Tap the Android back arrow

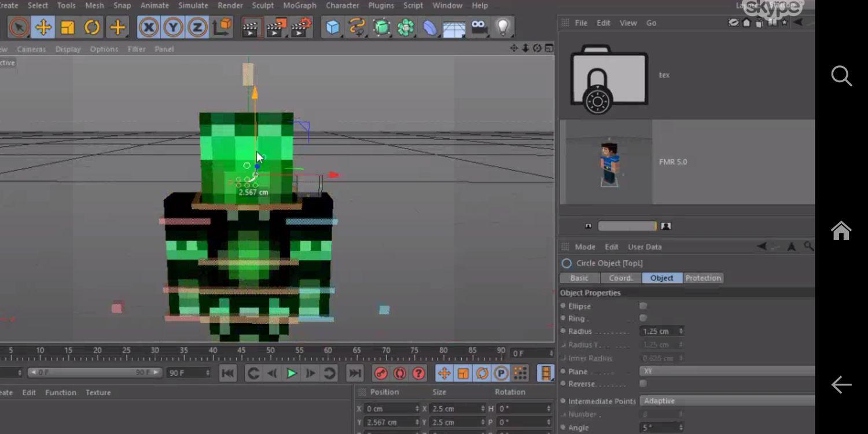pos(841,385)
